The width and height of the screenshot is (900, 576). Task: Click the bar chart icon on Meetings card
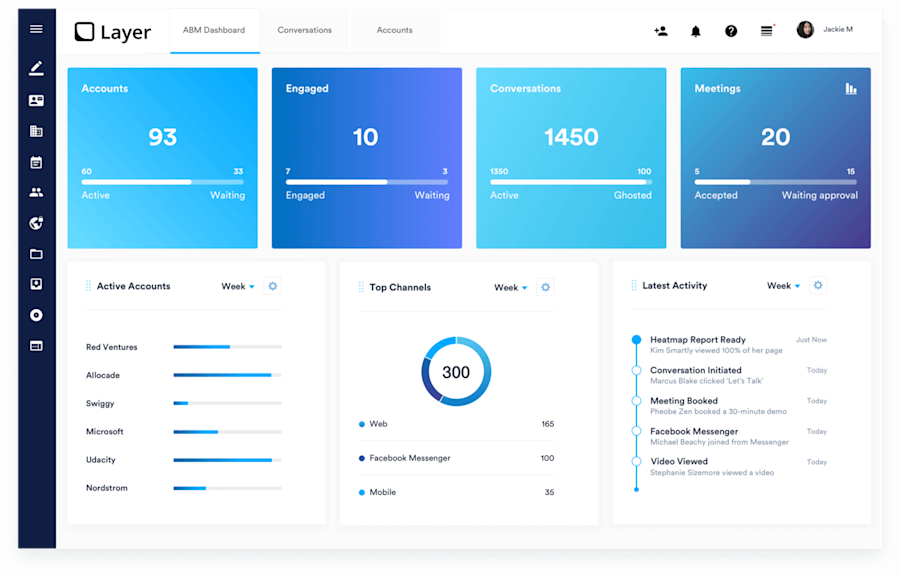[849, 89]
